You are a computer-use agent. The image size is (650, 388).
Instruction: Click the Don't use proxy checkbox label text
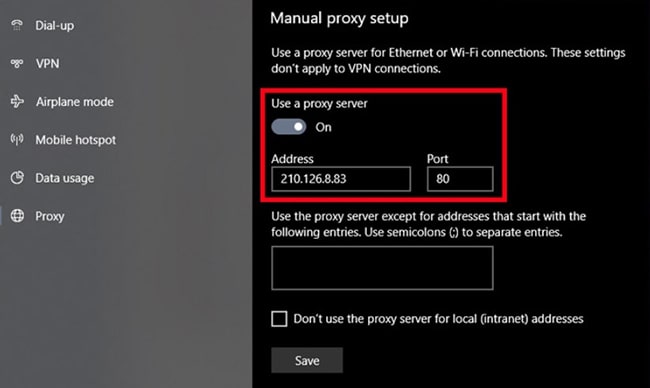click(x=438, y=319)
